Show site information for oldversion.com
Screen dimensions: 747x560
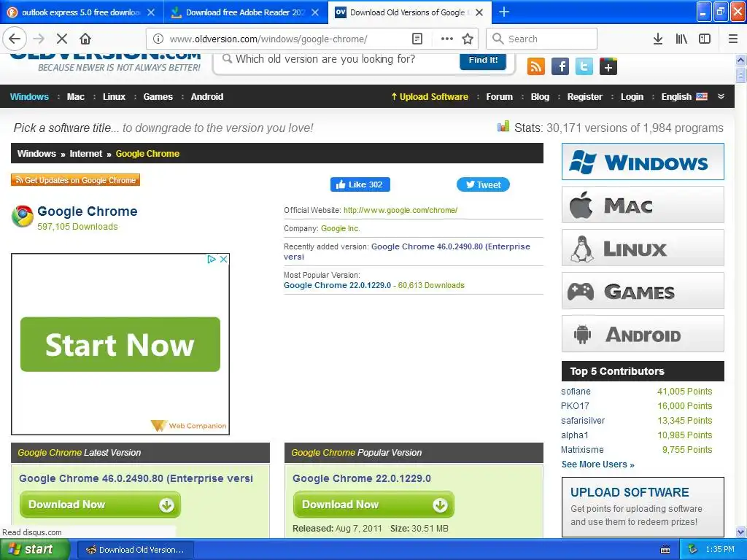[x=158, y=39]
